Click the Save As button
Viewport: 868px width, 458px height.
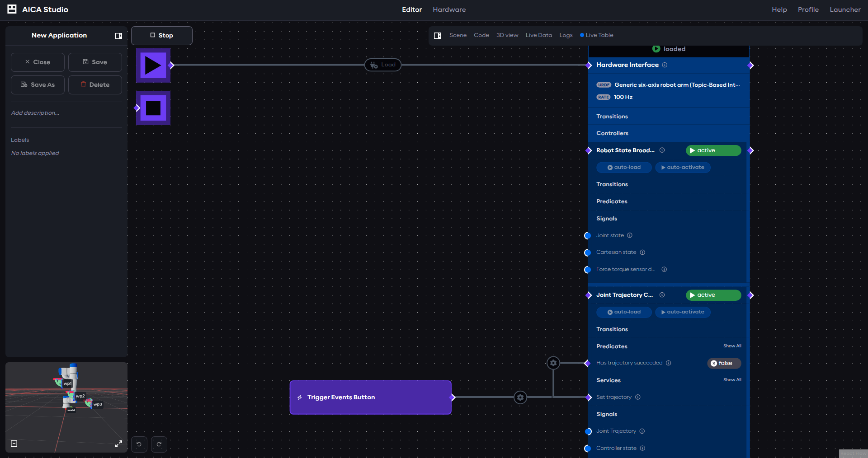[x=38, y=85]
